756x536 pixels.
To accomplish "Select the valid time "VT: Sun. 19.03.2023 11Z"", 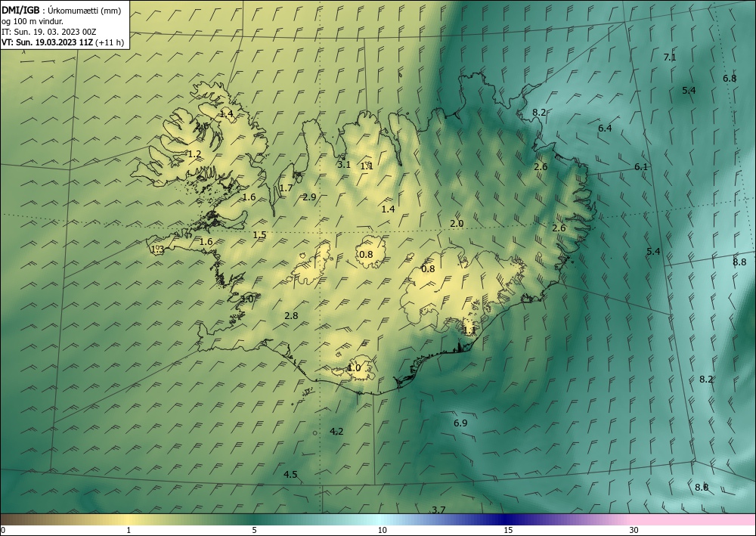I will 48,42.
